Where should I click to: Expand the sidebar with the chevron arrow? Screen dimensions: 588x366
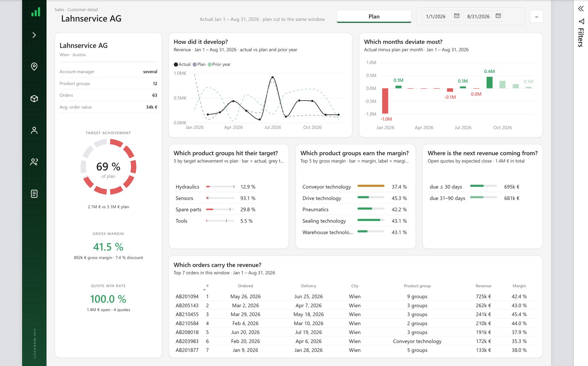(34, 35)
